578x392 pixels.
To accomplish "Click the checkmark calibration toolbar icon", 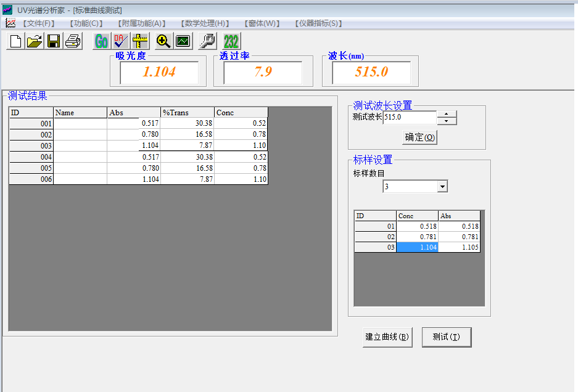I will pos(121,41).
